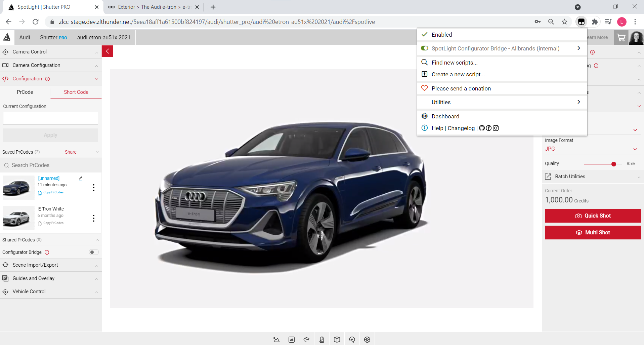Select the rotate turntable icon in bottom toolbar
The width and height of the screenshot is (644, 345).
[352, 340]
